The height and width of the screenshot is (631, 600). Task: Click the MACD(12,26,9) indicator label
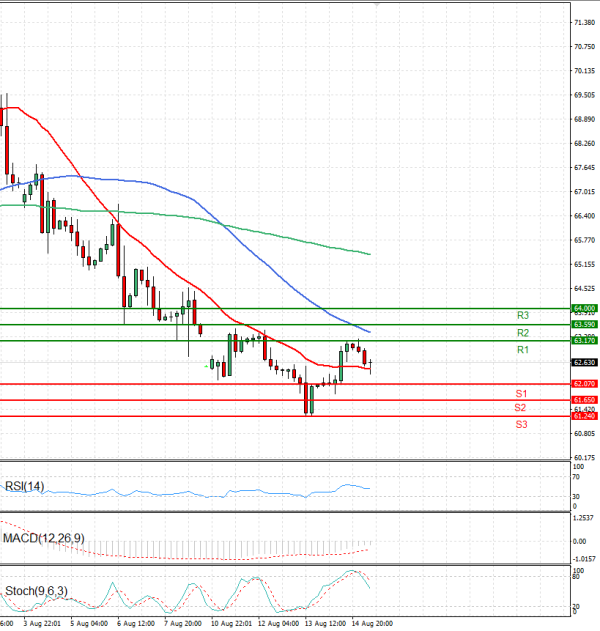coord(44,538)
